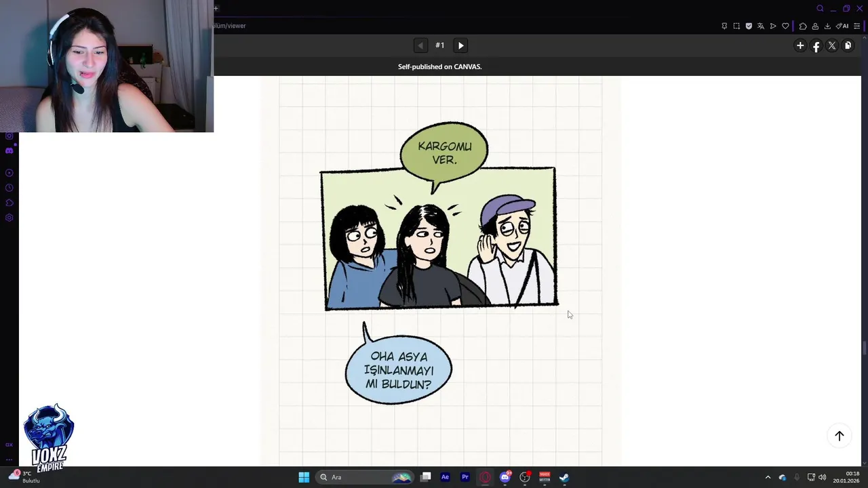This screenshot has height=488, width=868.
Task: Open History clock icon in the sidebar
Action: (x=9, y=188)
